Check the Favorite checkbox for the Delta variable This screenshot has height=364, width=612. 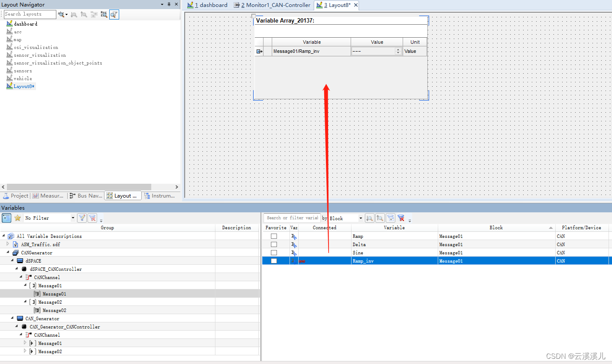(x=274, y=244)
